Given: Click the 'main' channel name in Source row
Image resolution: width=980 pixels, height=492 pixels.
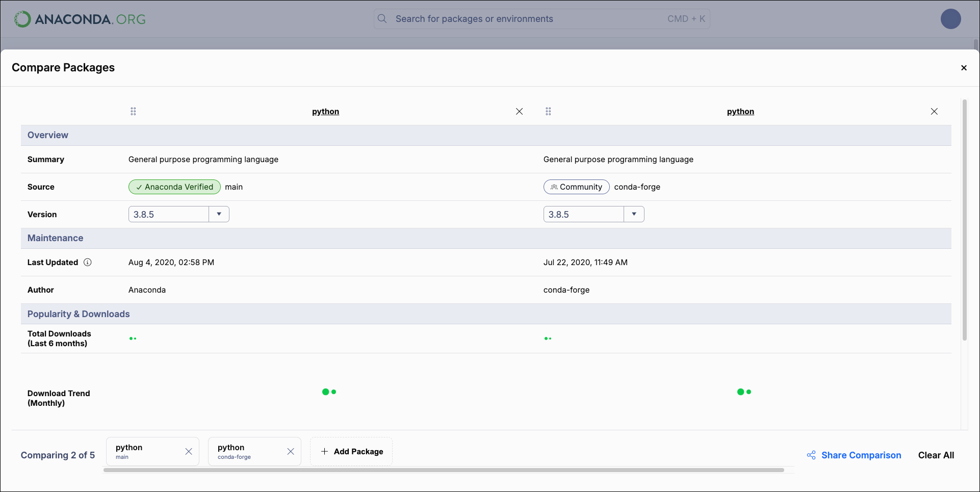Looking at the screenshot, I should coord(234,187).
